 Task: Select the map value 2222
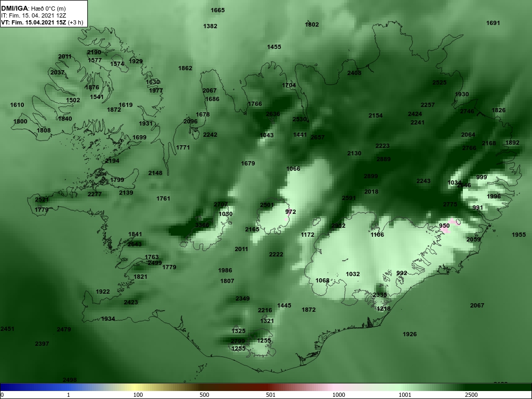click(276, 254)
